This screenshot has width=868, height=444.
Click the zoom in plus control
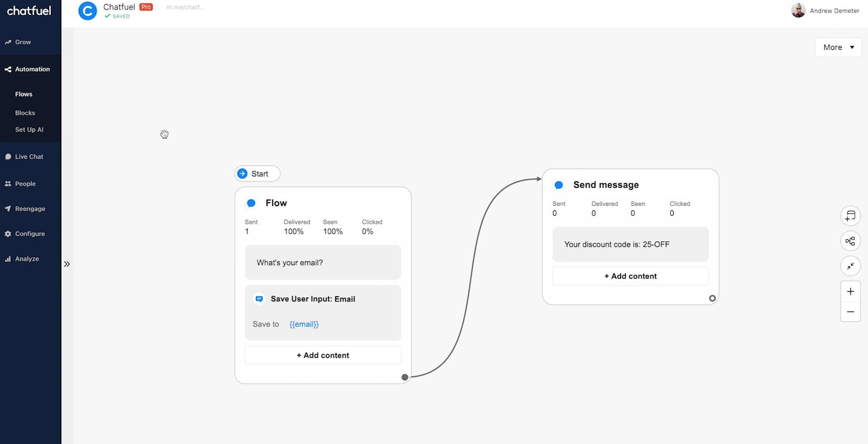coord(850,292)
